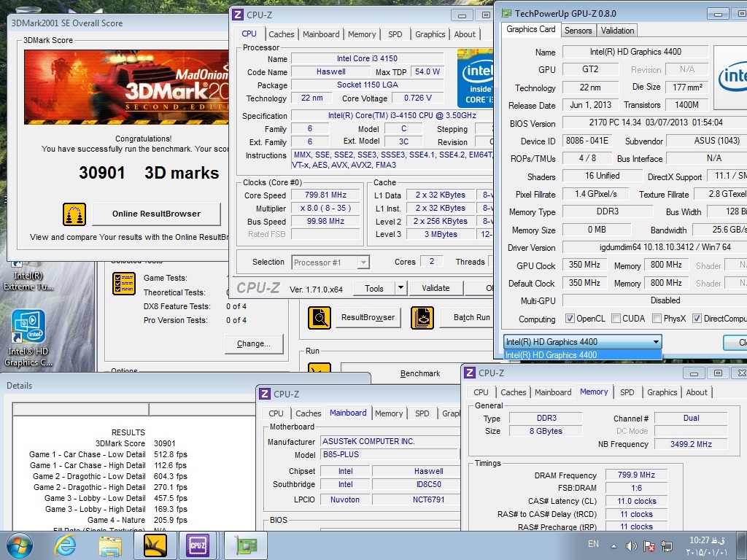Screen dimensions: 747x560
Task: Click the Action Center flag tray icon
Action: pyautogui.click(x=649, y=546)
